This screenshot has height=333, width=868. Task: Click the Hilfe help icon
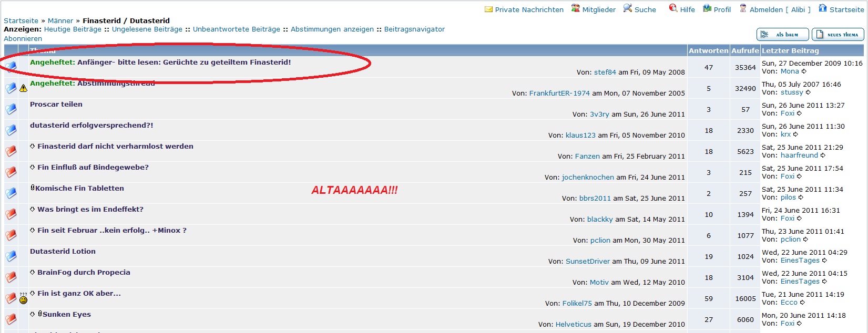coord(673,8)
